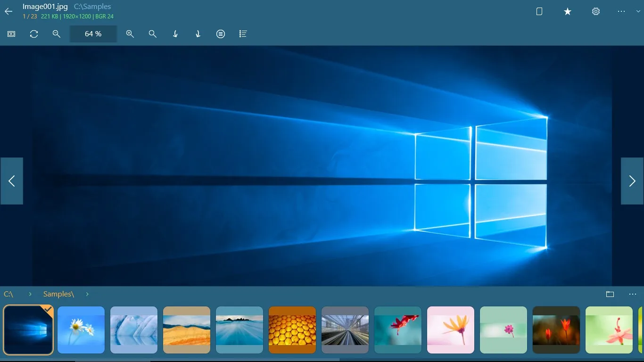Select the orange sand dunes thumbnail
The height and width of the screenshot is (362, 644).
coord(187,330)
